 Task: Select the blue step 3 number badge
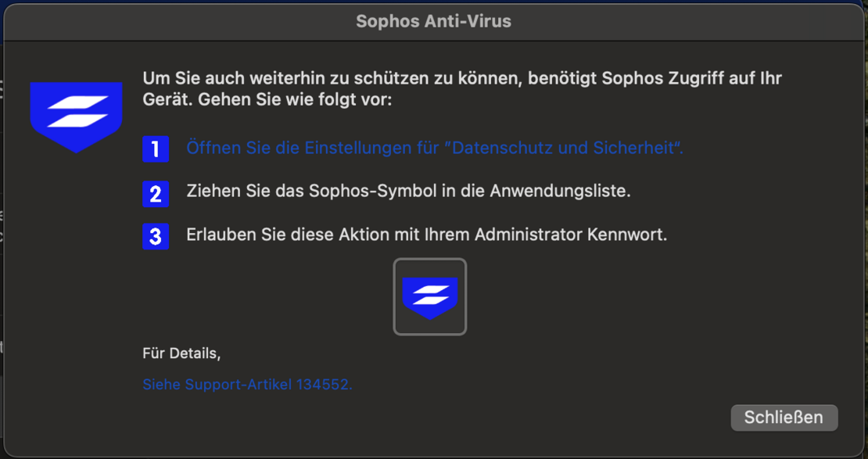pos(156,236)
